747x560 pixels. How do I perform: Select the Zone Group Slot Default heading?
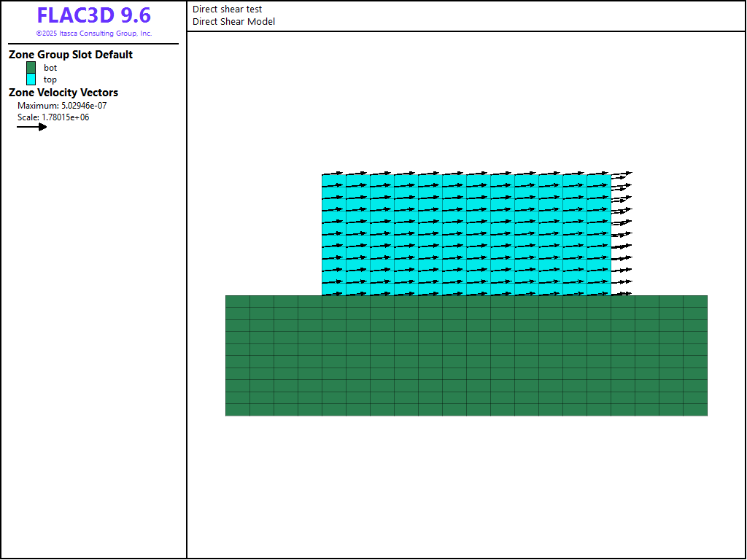tap(71, 55)
